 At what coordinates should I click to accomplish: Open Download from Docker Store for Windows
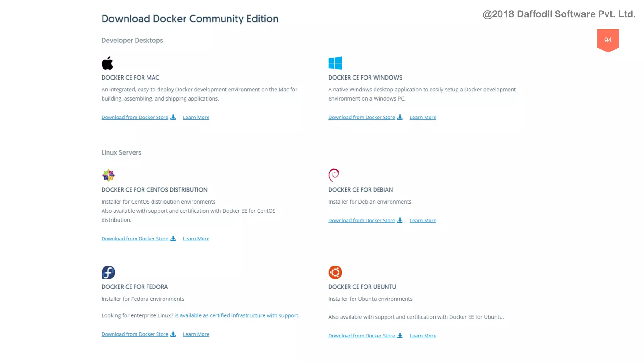(x=361, y=117)
